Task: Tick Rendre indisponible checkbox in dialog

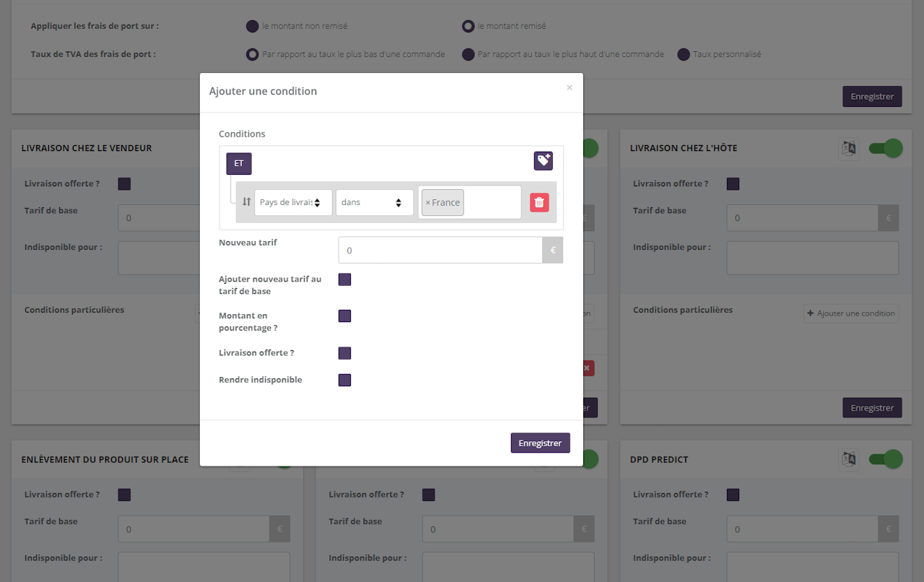Action: [x=344, y=380]
